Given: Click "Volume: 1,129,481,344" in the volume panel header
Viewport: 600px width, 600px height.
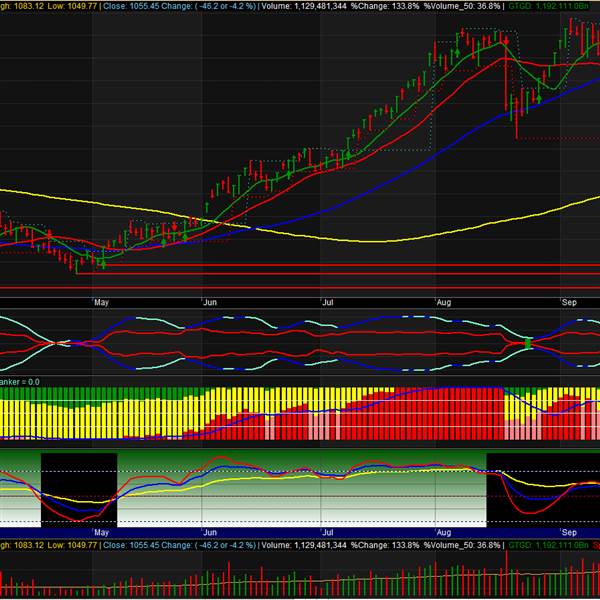Looking at the screenshot, I should (x=304, y=545).
